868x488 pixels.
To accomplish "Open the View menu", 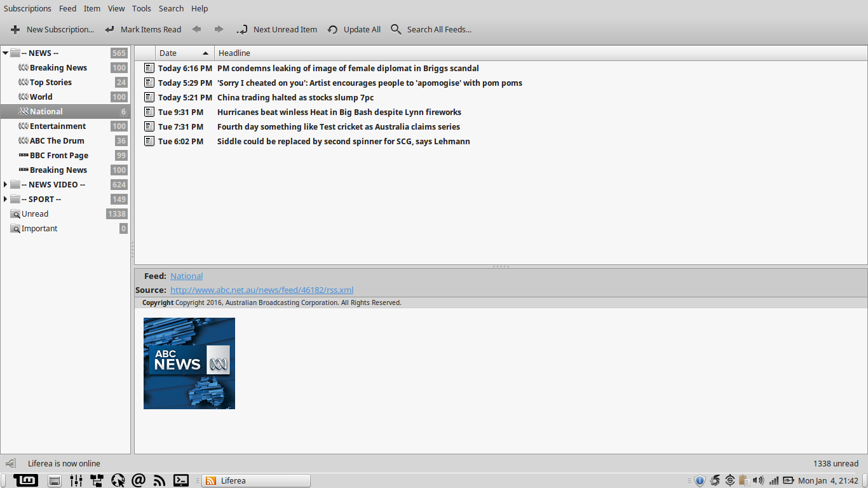I will click(x=116, y=8).
